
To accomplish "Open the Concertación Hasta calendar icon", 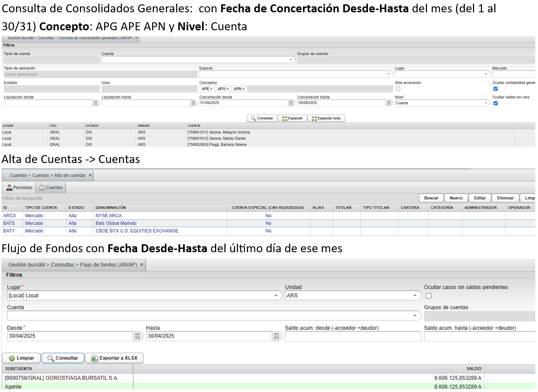I will [x=389, y=103].
